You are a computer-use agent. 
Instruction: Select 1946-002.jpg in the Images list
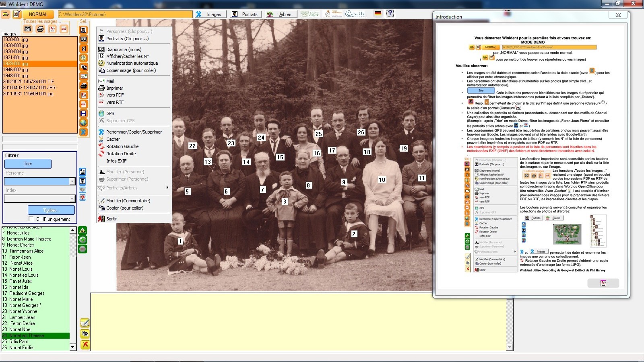tap(16, 70)
